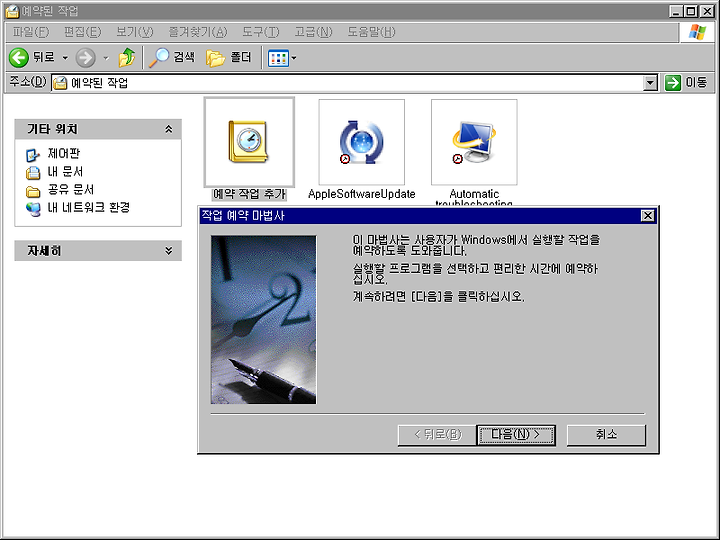Open the View (보기) menu

pos(135,32)
